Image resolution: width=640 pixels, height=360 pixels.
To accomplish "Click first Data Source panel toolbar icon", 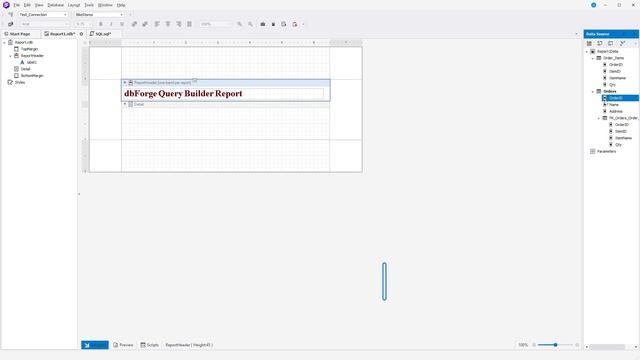I will 589,43.
